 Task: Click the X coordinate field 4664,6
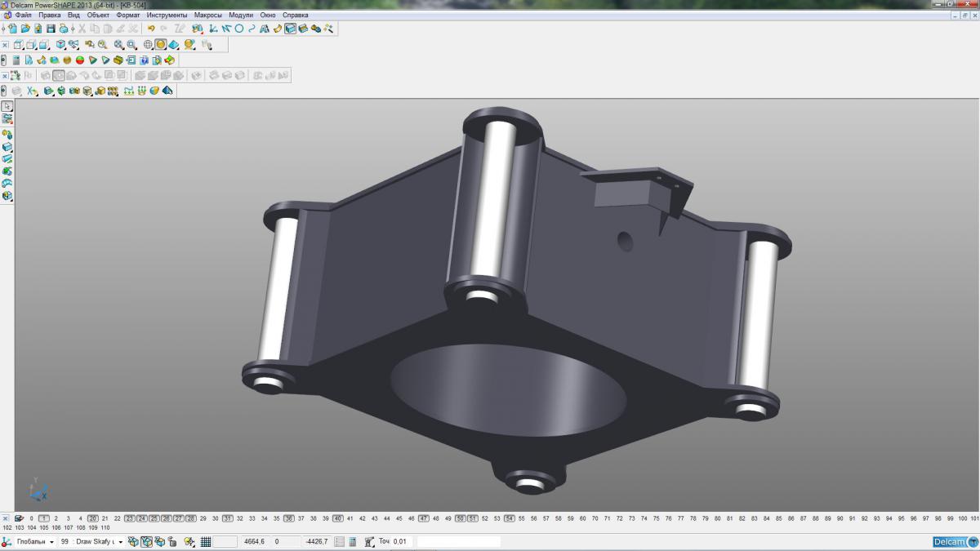coord(255,541)
